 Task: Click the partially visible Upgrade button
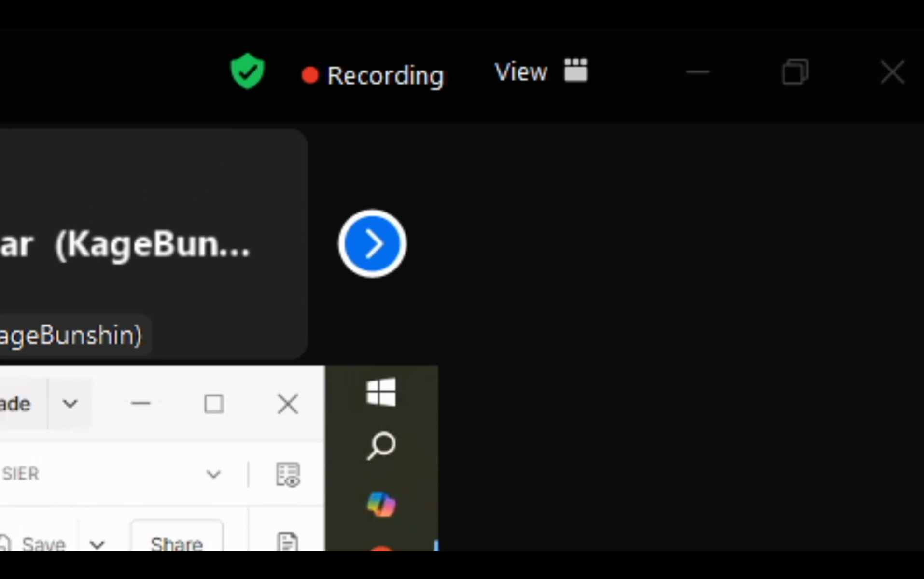coord(17,404)
